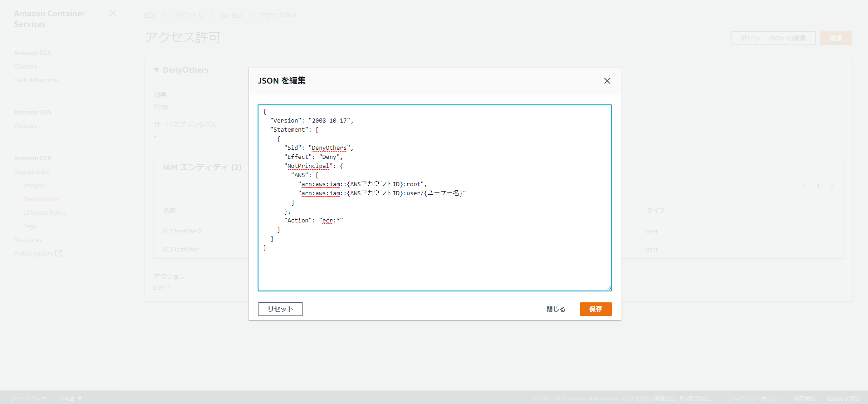Click ecr-test breadcrumb link
The image size is (868, 404).
click(x=231, y=15)
